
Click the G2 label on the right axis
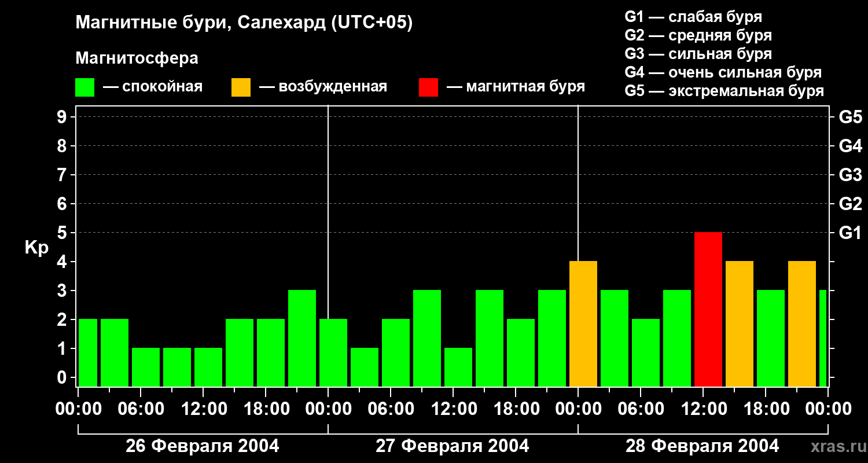tap(850, 204)
